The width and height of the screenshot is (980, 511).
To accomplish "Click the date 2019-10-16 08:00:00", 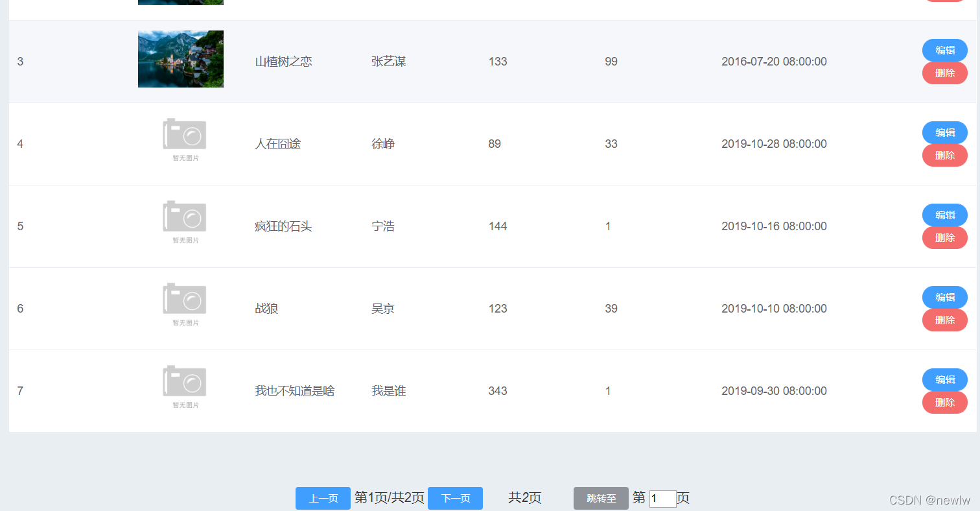I will tap(774, 226).
